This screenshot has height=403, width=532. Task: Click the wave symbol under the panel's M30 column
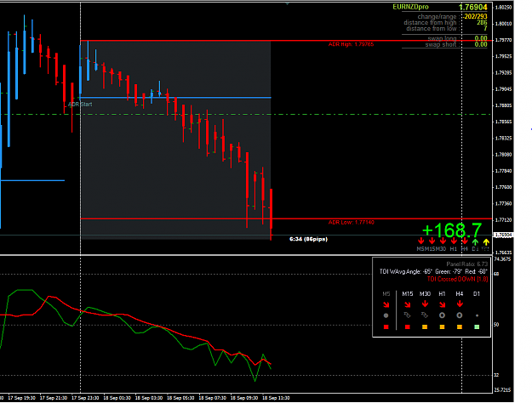[425, 315]
